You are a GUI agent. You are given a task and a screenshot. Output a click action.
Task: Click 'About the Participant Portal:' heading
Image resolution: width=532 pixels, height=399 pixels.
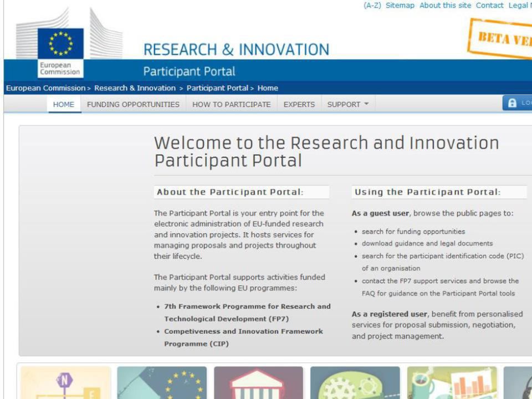pos(230,192)
